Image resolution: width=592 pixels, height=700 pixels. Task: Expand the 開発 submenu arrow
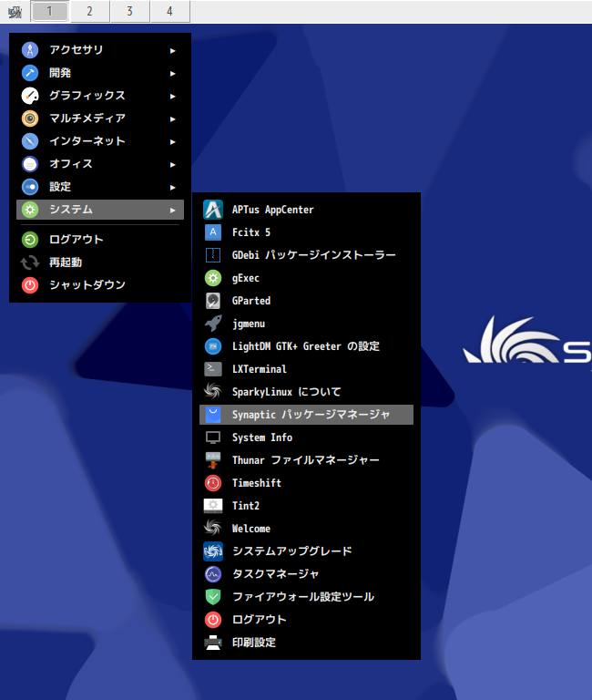pyautogui.click(x=173, y=73)
